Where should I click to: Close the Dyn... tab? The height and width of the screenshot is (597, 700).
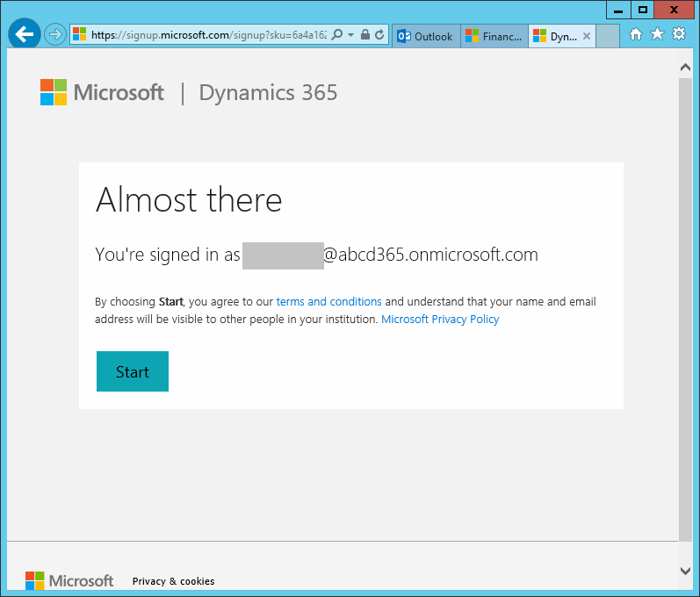(587, 36)
